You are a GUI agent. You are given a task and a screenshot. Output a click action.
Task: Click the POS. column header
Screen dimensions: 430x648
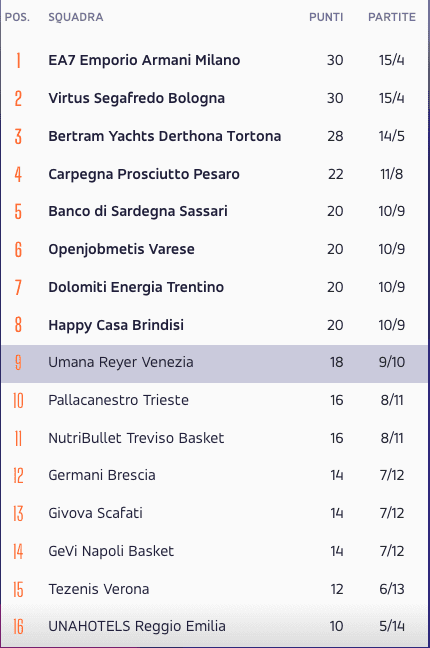point(17,17)
